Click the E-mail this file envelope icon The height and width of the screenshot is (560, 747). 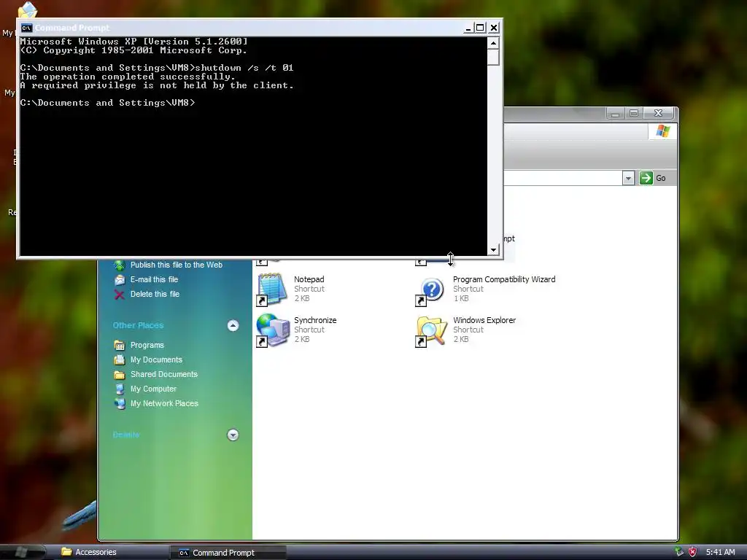pyautogui.click(x=120, y=280)
